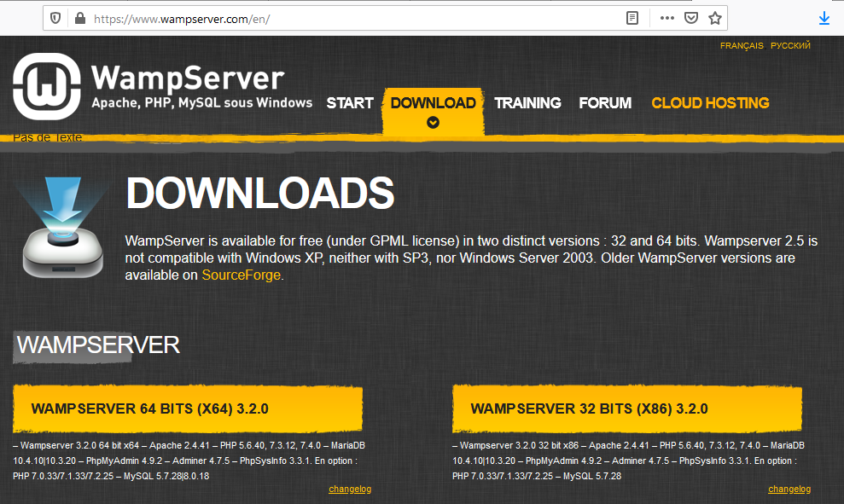Viewport: 844px width, 504px height.
Task: Open the browser downloads arrow icon
Action: (824, 18)
